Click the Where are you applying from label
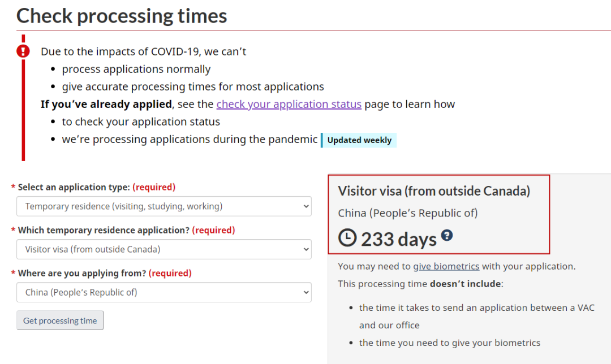The image size is (611, 364). (x=82, y=274)
